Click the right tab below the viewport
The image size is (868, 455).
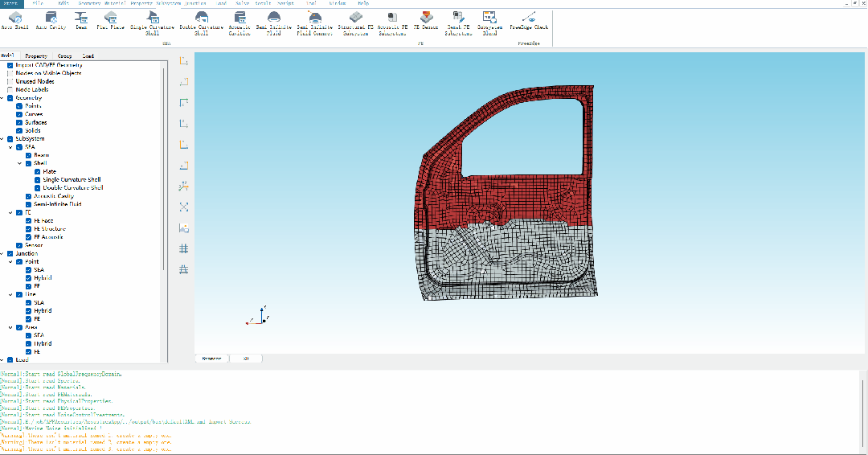(x=246, y=359)
